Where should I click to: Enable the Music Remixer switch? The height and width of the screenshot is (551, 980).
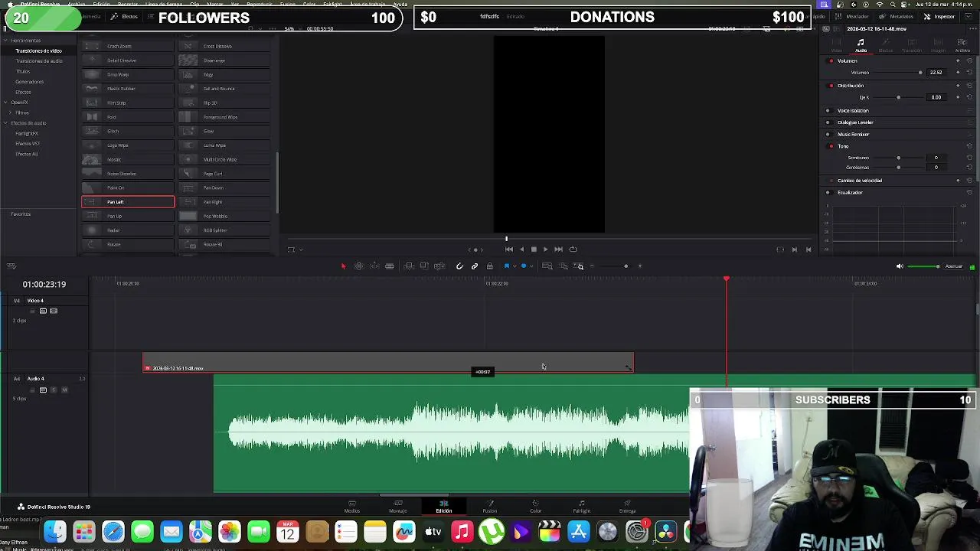tap(828, 135)
